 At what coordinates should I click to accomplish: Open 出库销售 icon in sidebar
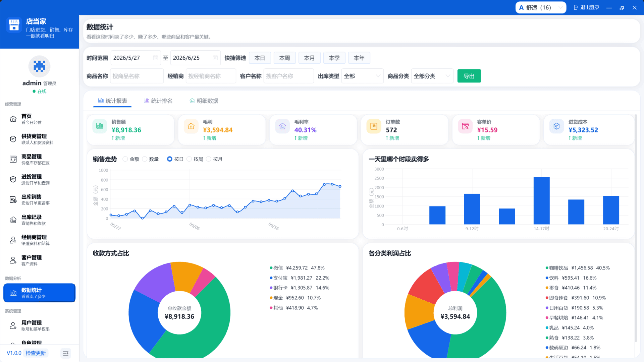point(13,200)
